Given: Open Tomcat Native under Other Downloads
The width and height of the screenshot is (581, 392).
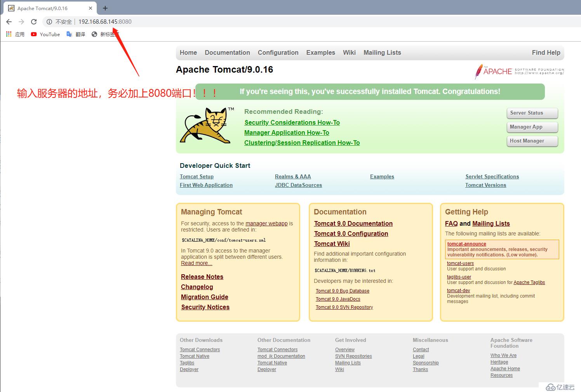Looking at the screenshot, I should pos(194,356).
